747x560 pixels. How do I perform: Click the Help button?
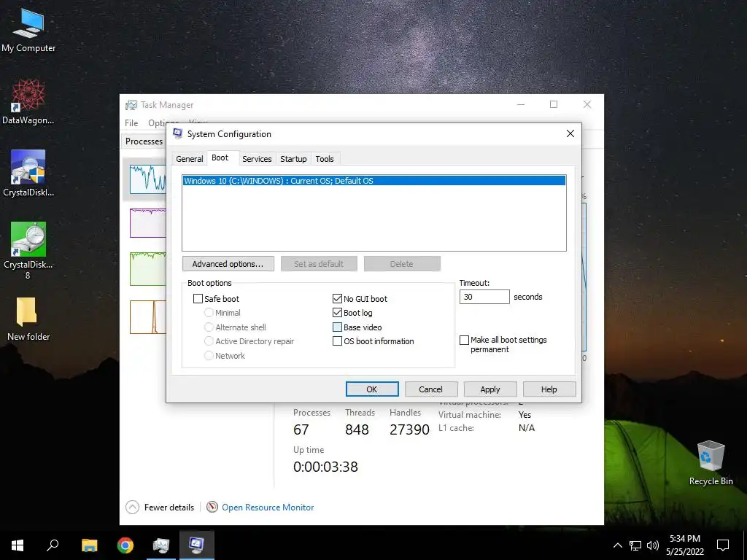549,389
